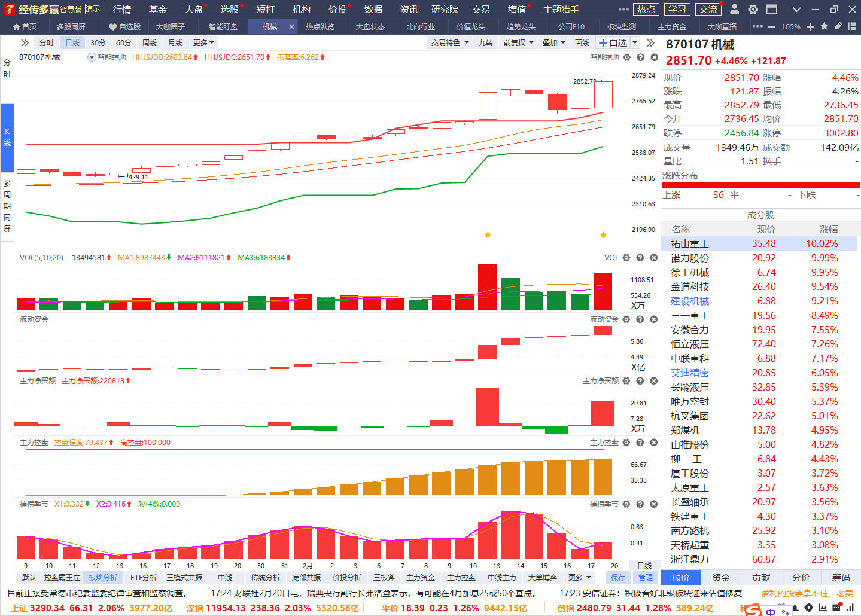
Task: Close the 主力控盘 indicator panel
Action: pos(654,443)
